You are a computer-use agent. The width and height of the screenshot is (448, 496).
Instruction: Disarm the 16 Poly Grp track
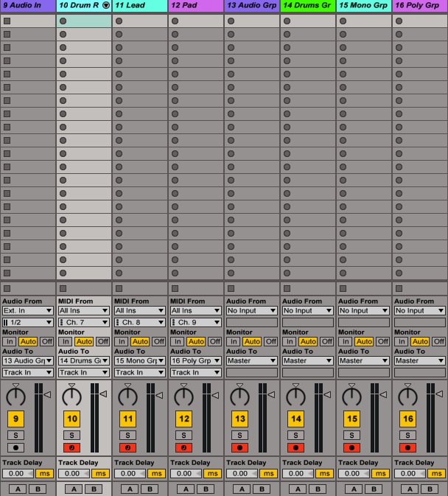(x=407, y=447)
